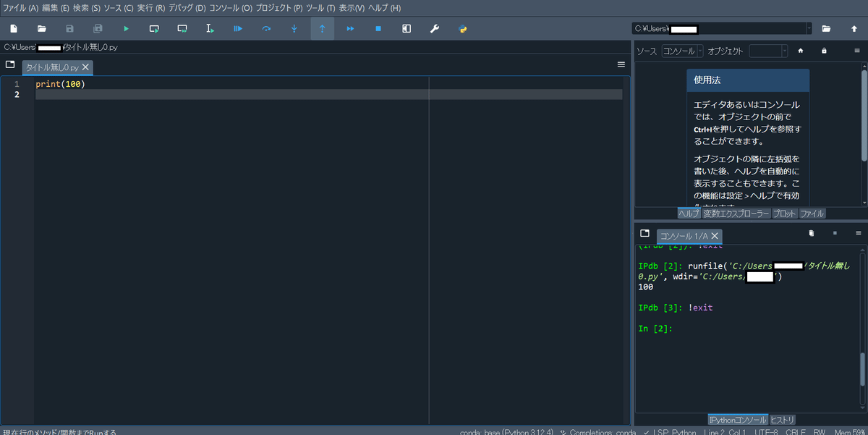Click Completions: conda status item
The width and height of the screenshot is (868, 435).
[x=597, y=432]
